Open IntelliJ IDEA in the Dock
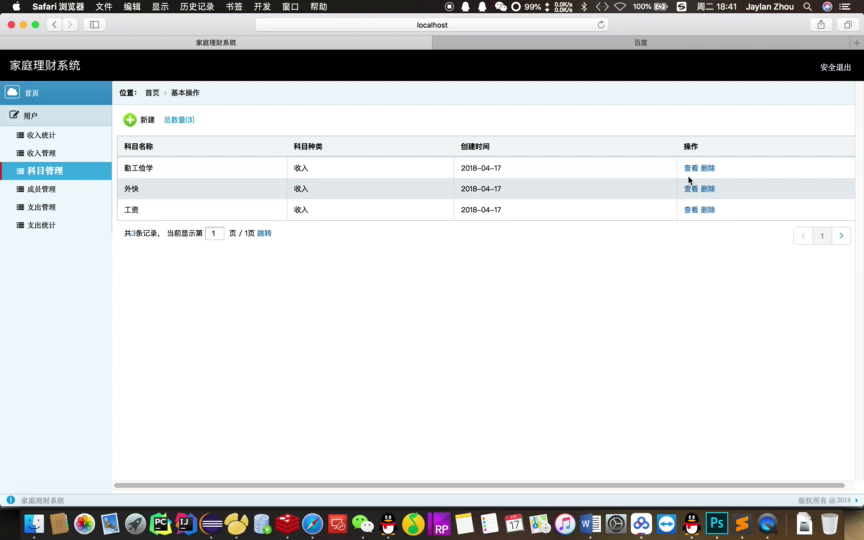 pyautogui.click(x=186, y=524)
